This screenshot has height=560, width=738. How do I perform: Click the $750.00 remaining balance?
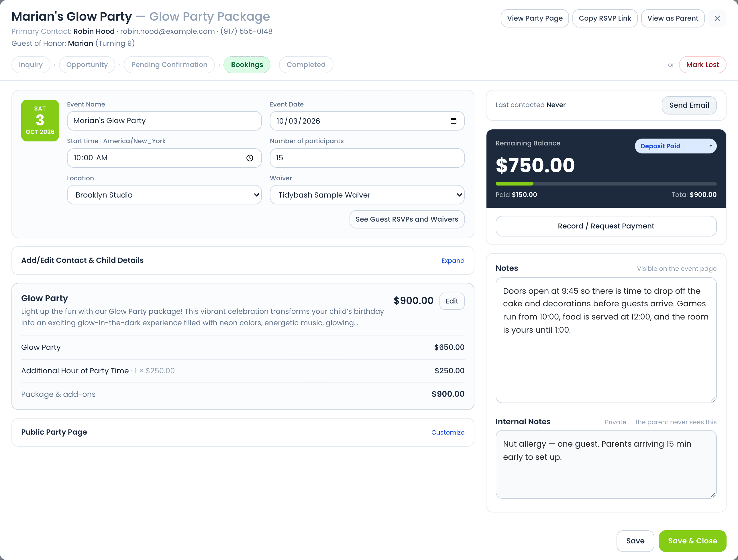pos(535,165)
